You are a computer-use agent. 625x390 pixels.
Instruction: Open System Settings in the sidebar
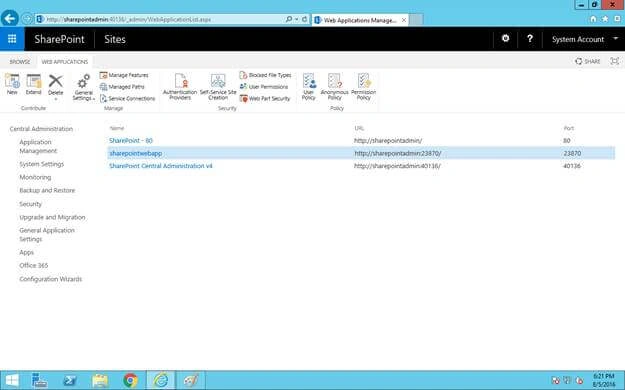[x=41, y=164]
